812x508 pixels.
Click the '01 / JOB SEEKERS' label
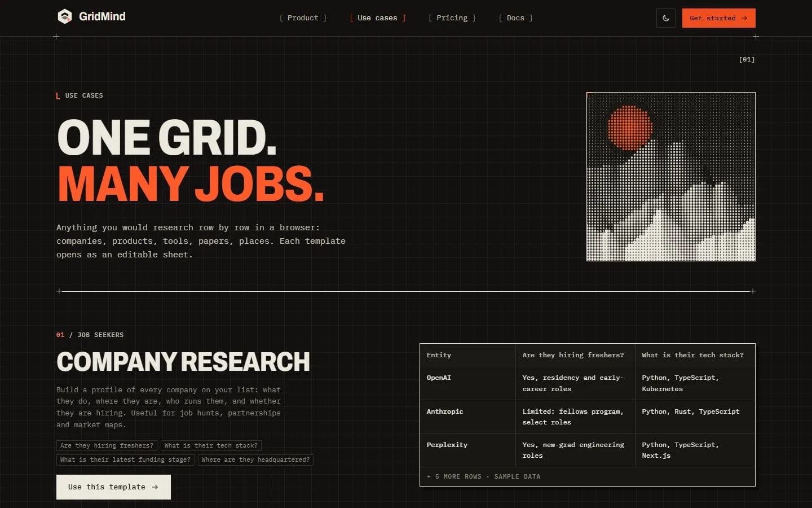coord(90,335)
